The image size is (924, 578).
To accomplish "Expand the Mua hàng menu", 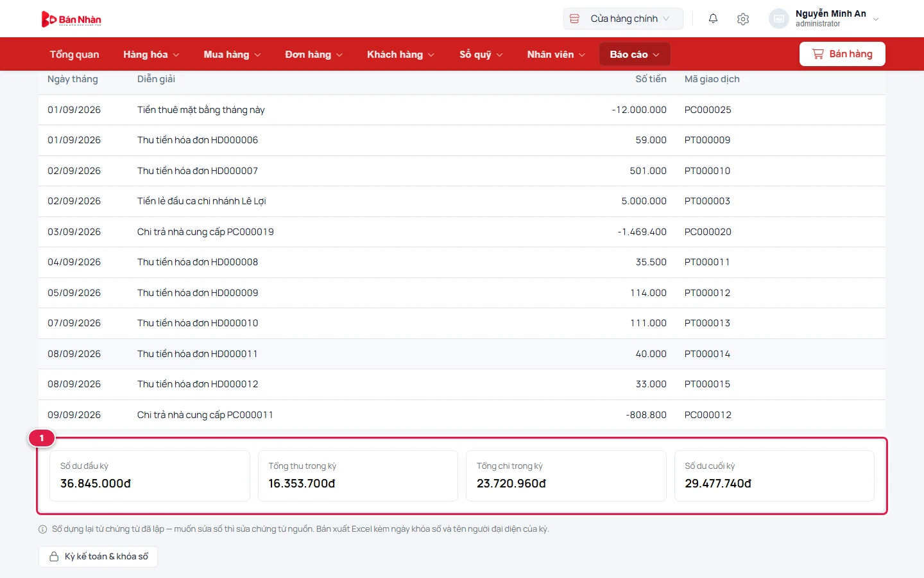I will point(232,55).
